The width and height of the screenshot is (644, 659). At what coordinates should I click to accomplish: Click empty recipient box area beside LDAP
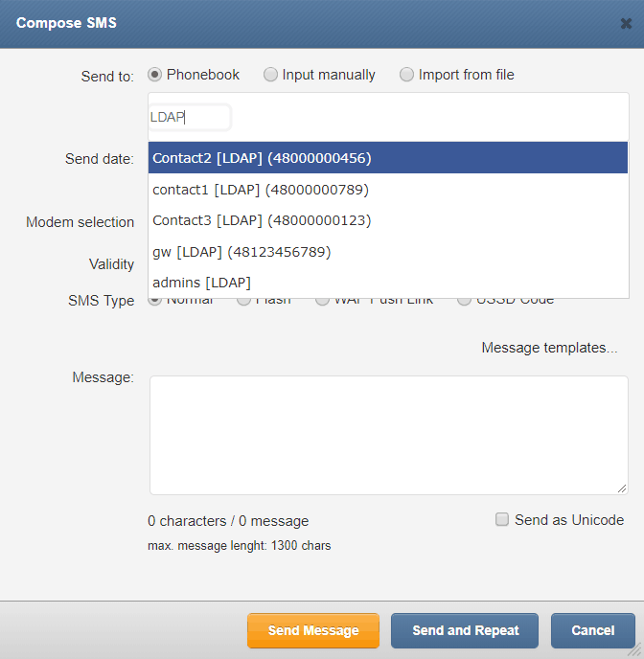pyautogui.click(x=428, y=117)
